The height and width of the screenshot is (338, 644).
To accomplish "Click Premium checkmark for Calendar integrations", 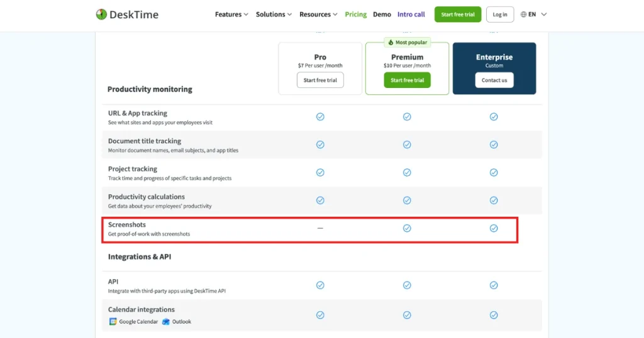I will click(x=407, y=315).
